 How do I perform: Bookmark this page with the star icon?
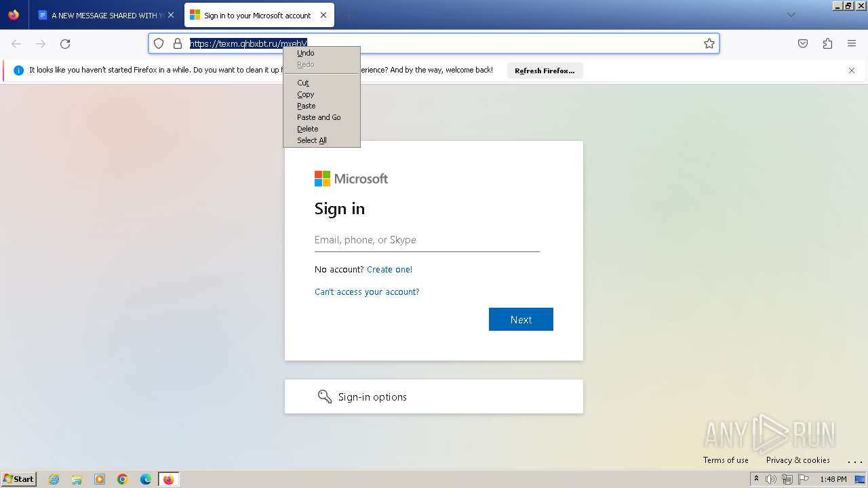point(709,43)
